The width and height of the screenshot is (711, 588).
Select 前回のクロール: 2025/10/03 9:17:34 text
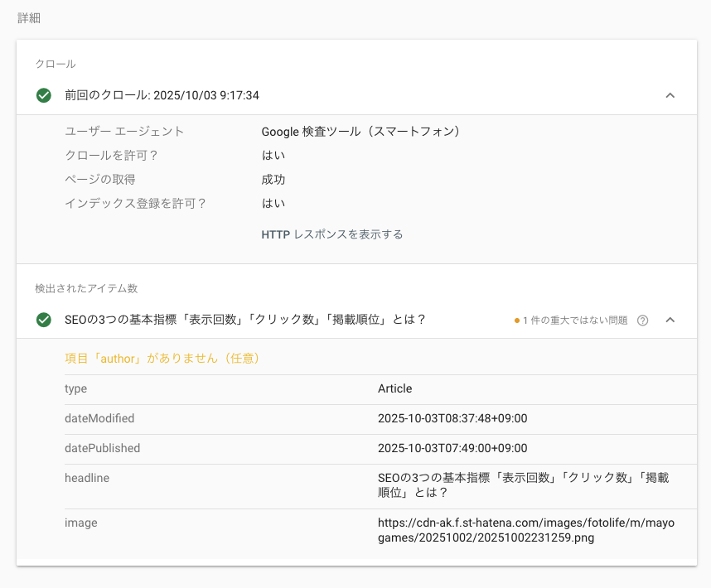162,95
